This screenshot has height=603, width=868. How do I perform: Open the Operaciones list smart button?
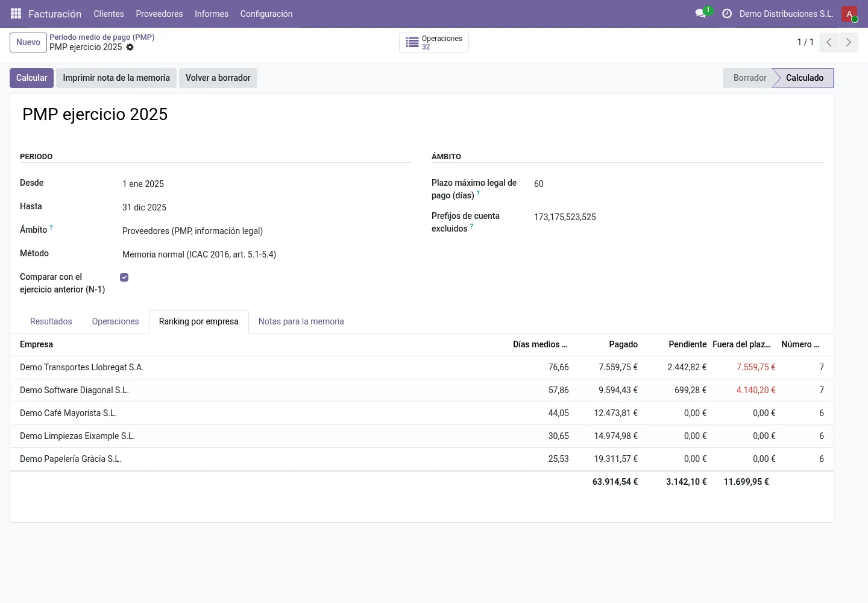434,42
